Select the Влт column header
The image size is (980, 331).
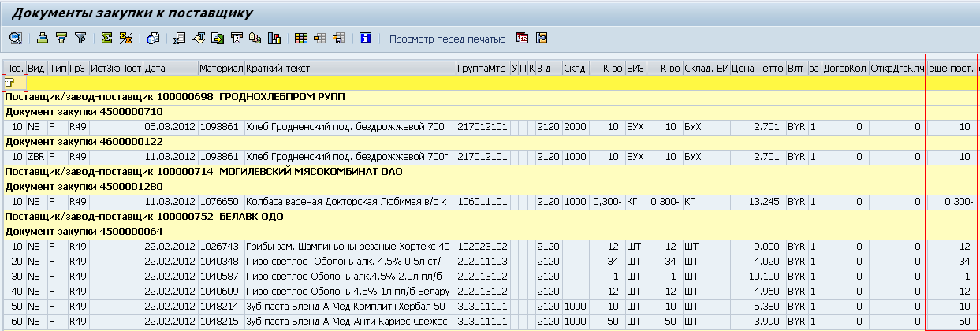tap(796, 69)
